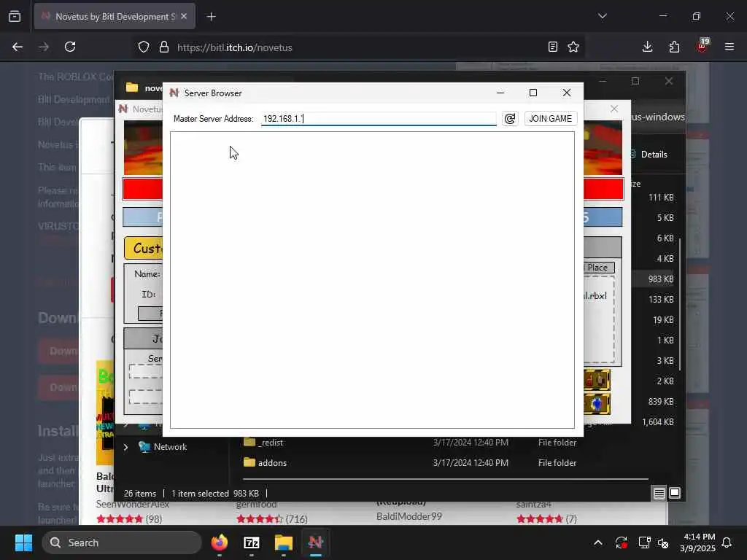Click the Explorer vertical scrollbar
747x560 pixels.
(x=680, y=304)
